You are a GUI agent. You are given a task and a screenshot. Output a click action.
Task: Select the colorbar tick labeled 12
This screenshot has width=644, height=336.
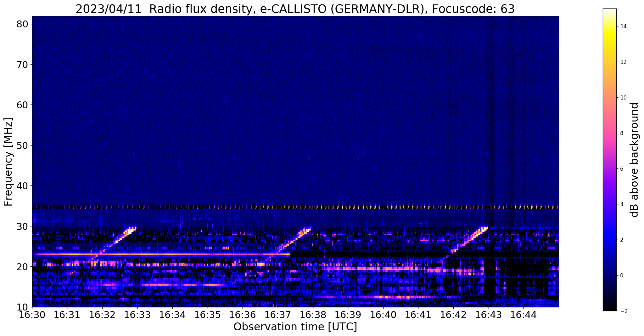[623, 62]
